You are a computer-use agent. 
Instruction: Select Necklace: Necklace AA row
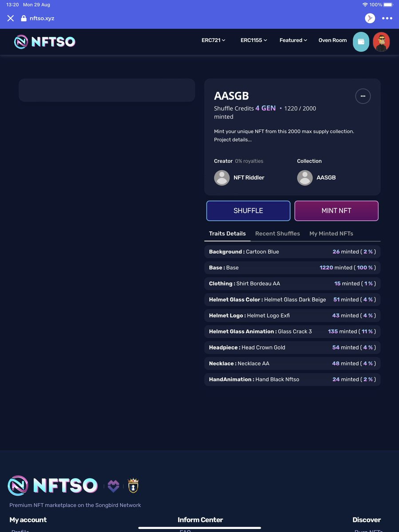[x=292, y=364]
